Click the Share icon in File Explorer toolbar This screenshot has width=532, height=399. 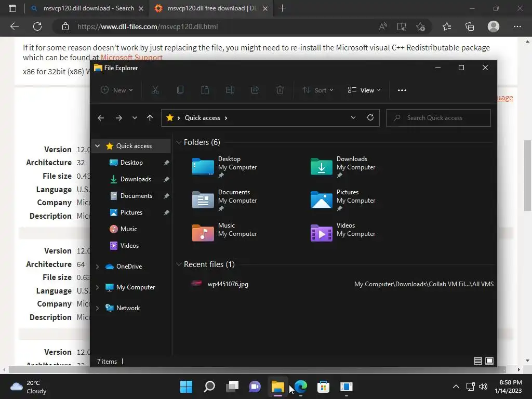coord(255,90)
